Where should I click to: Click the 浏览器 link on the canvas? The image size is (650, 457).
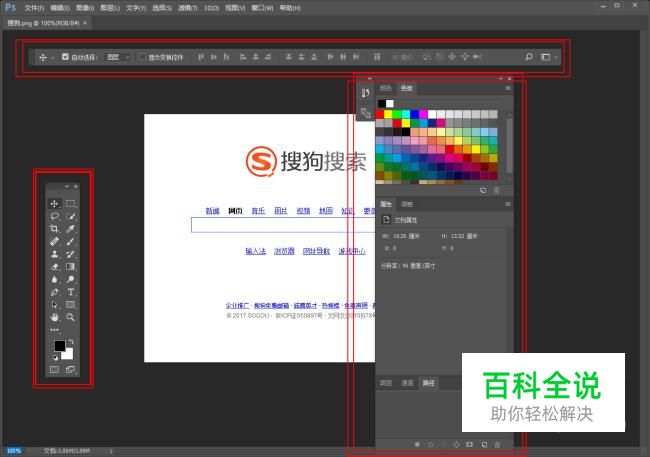tap(284, 251)
